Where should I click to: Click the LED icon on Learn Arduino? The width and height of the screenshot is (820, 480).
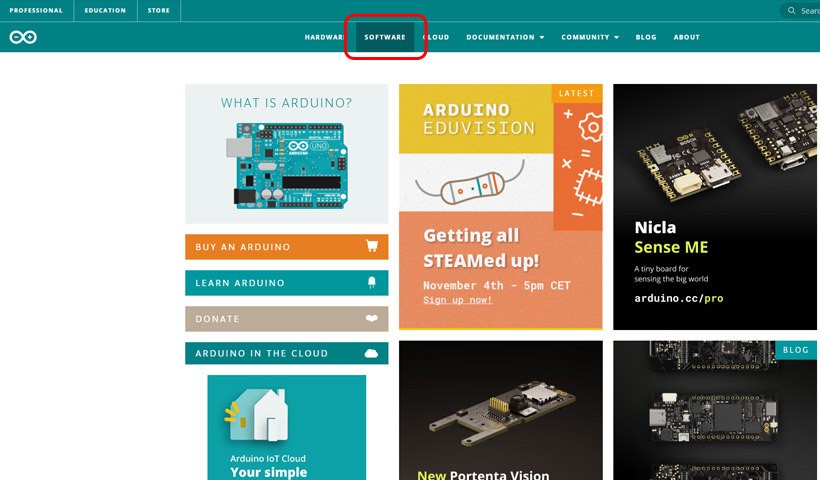click(372, 283)
